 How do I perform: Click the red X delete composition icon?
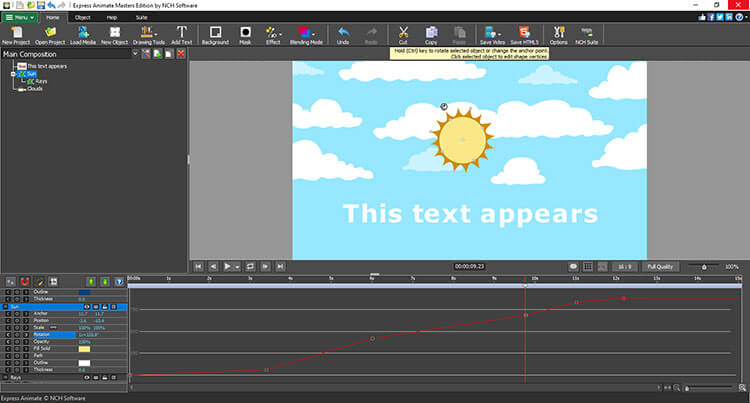coord(181,54)
